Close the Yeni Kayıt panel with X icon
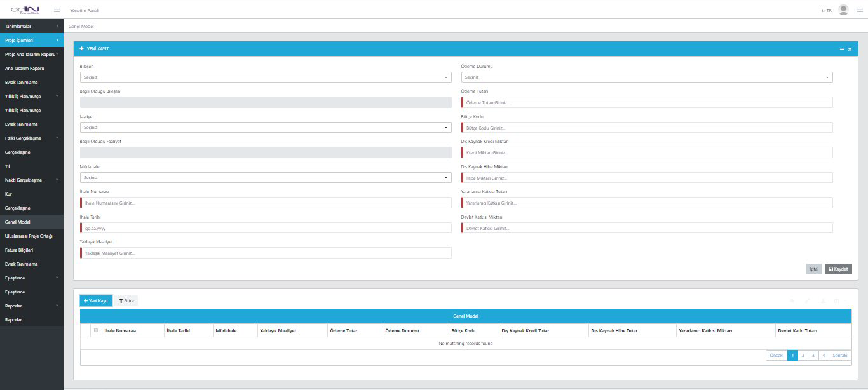The image size is (868, 390). [x=850, y=49]
